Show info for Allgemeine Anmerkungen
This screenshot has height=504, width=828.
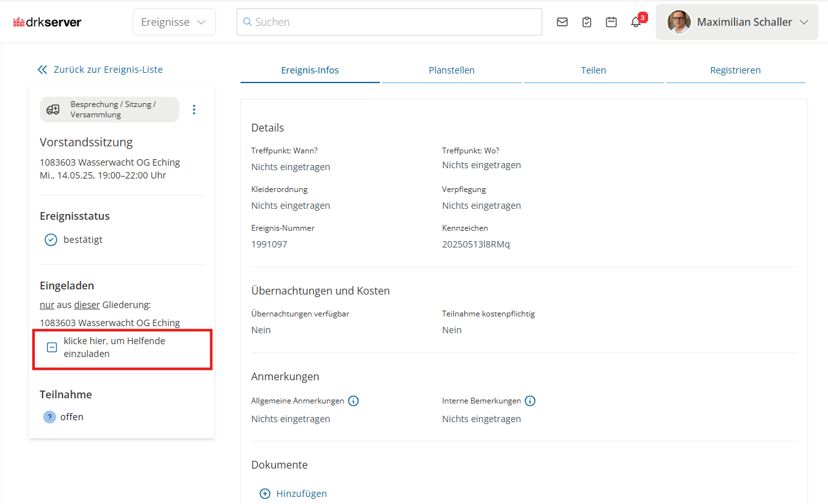[353, 401]
